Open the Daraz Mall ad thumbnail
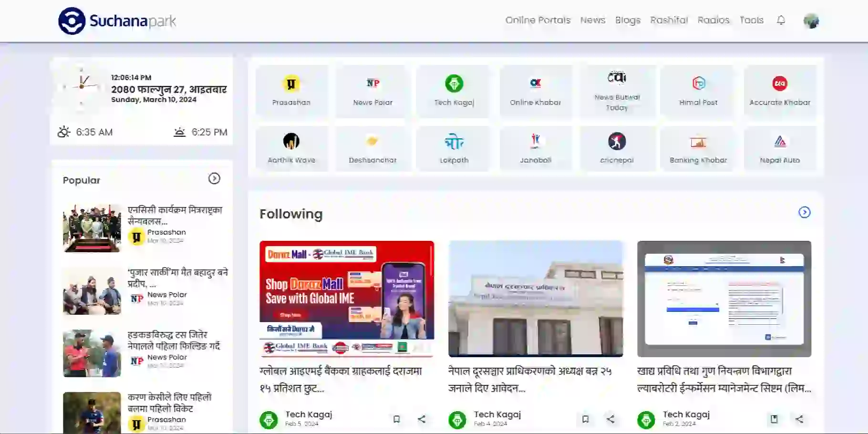This screenshot has height=434, width=868. coord(347,299)
